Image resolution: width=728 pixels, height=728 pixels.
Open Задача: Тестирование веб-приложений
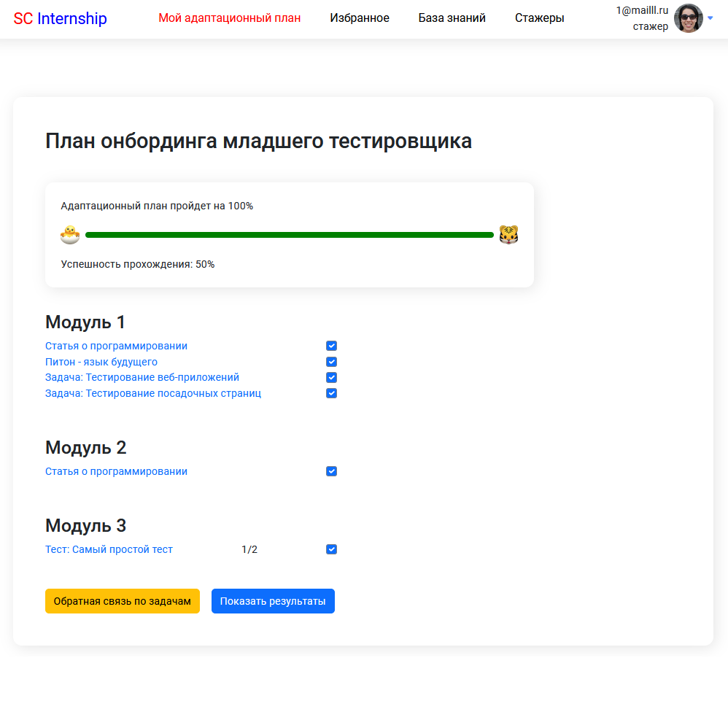tap(142, 377)
